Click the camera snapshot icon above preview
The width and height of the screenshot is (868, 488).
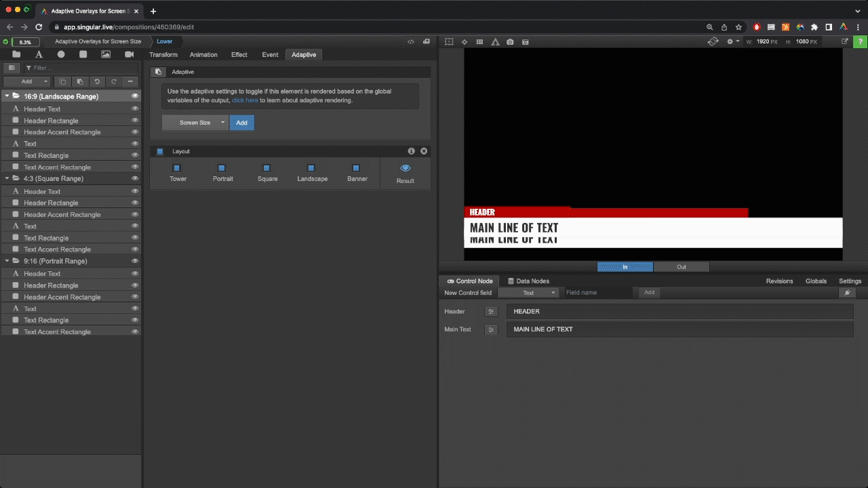(x=510, y=42)
